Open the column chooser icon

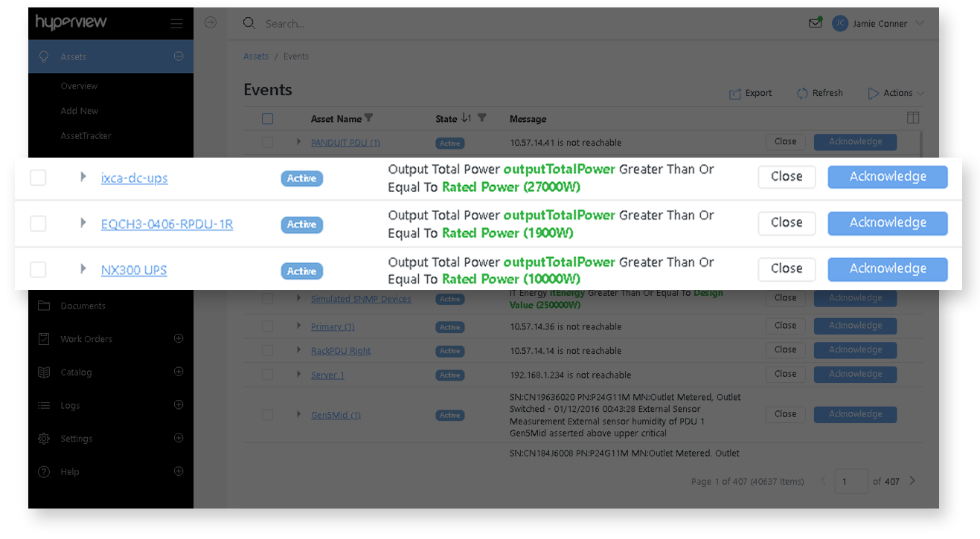coord(913,118)
